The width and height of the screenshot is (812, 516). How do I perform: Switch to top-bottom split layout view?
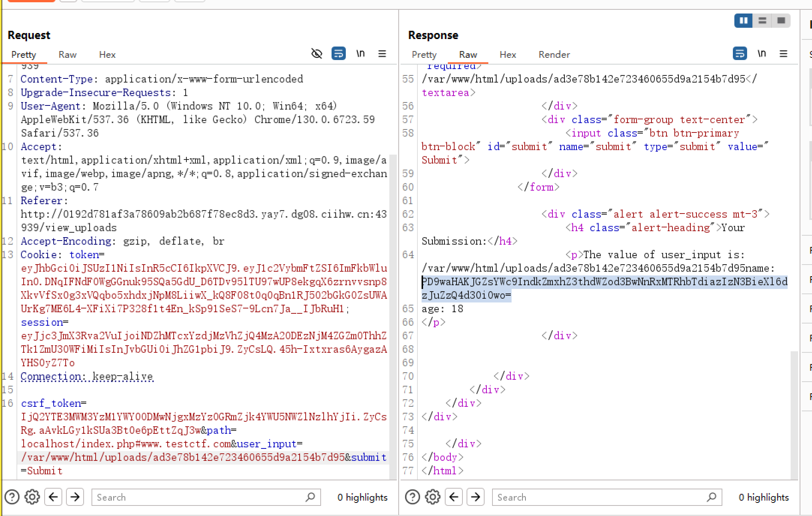(x=762, y=20)
